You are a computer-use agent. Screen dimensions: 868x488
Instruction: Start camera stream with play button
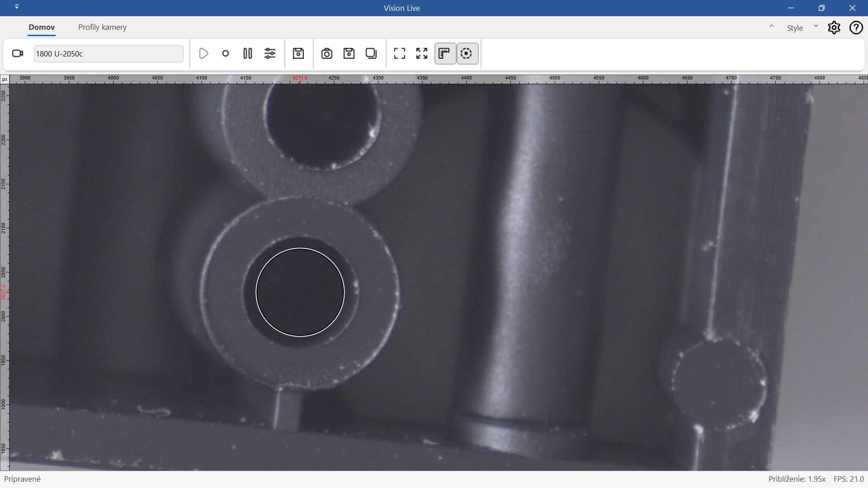[x=203, y=53]
